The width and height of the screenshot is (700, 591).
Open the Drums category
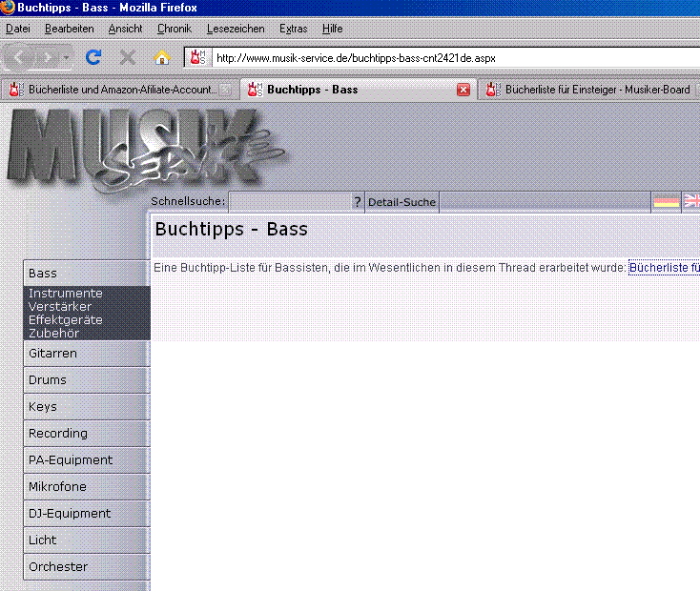point(87,380)
